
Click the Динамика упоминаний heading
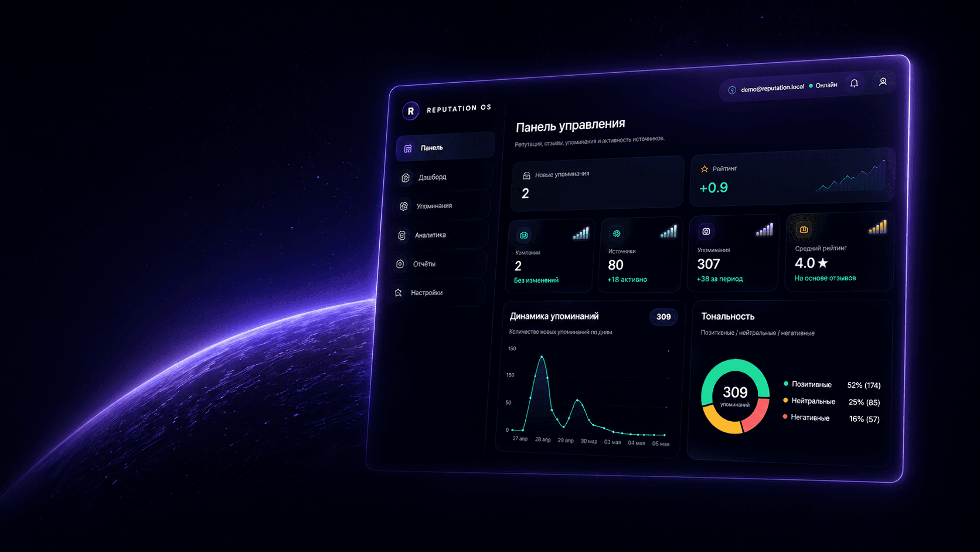pyautogui.click(x=554, y=316)
